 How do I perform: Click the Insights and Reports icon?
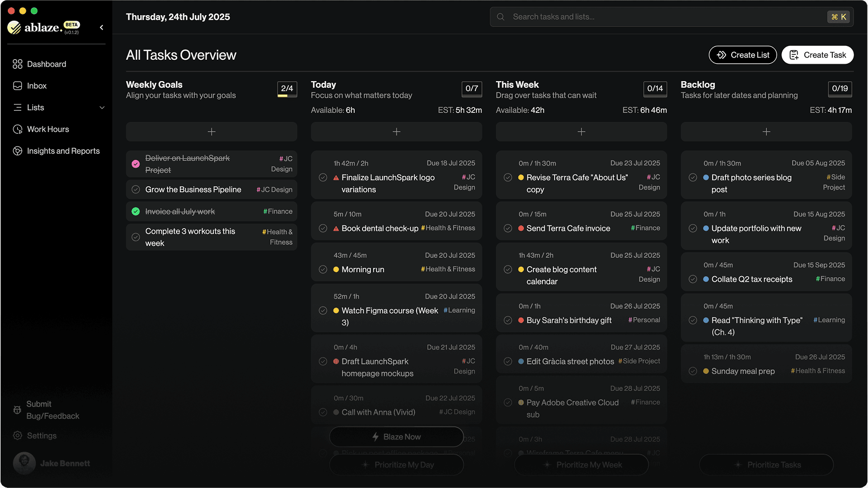coord(17,151)
